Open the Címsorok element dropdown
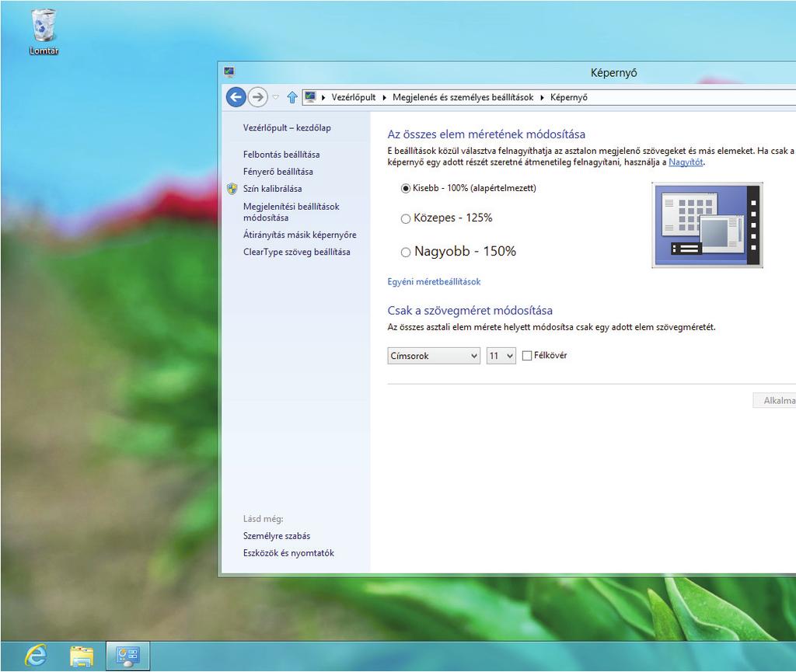796x672 pixels. coord(434,356)
